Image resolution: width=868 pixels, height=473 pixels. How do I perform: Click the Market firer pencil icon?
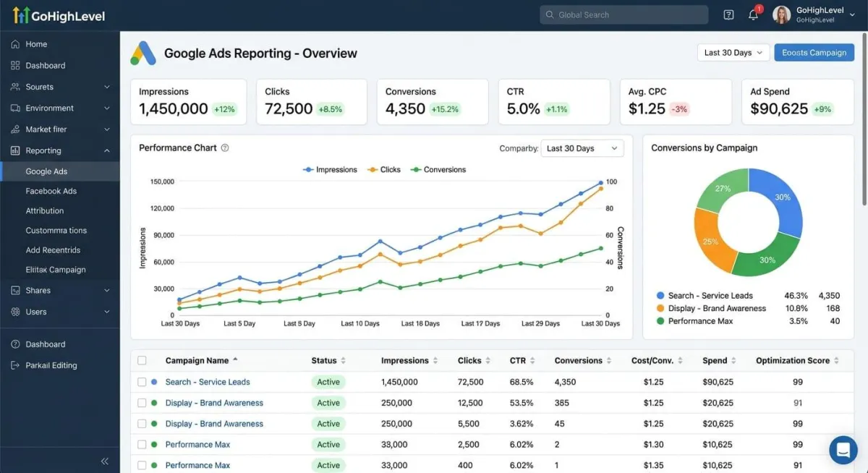15,129
